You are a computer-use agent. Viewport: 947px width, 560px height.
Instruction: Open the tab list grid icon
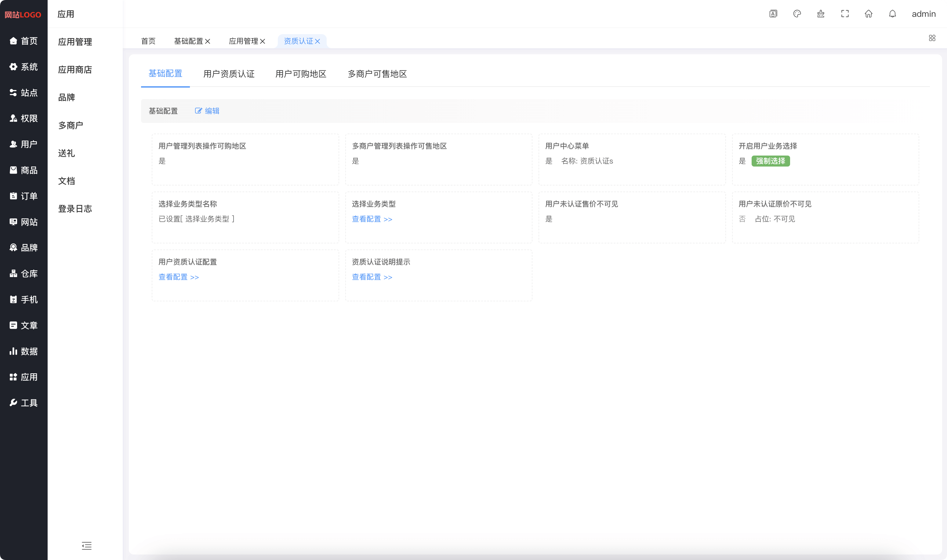(932, 38)
